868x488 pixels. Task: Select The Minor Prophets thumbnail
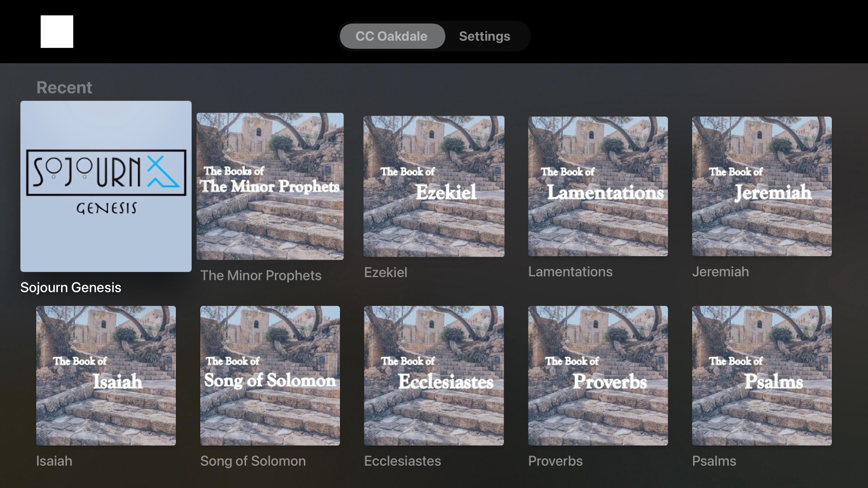point(270,186)
